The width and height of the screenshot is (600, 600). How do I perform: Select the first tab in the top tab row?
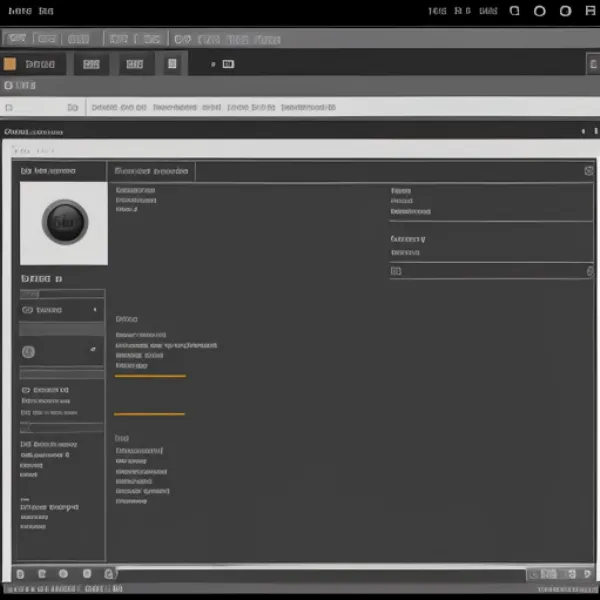tap(16, 39)
